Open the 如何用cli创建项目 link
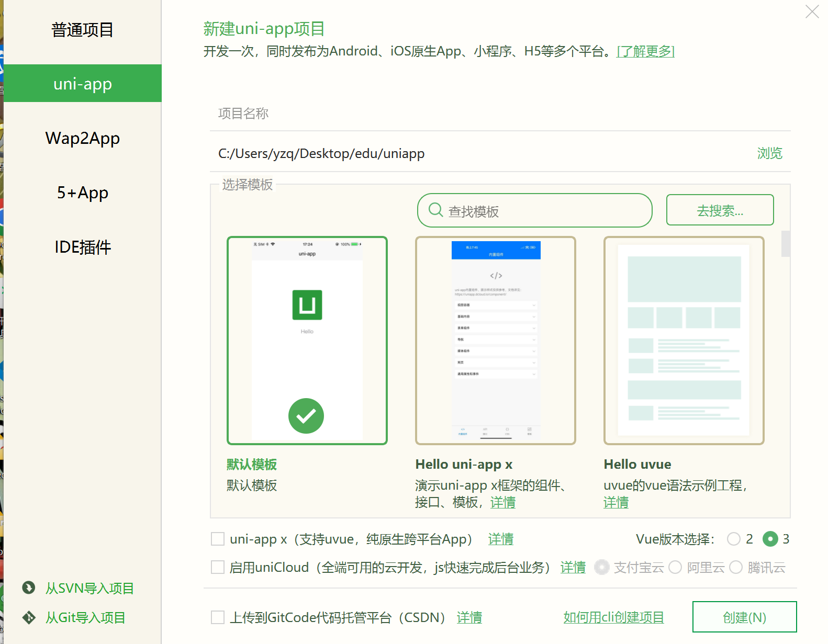Viewport: 828px width, 644px height. click(x=614, y=617)
